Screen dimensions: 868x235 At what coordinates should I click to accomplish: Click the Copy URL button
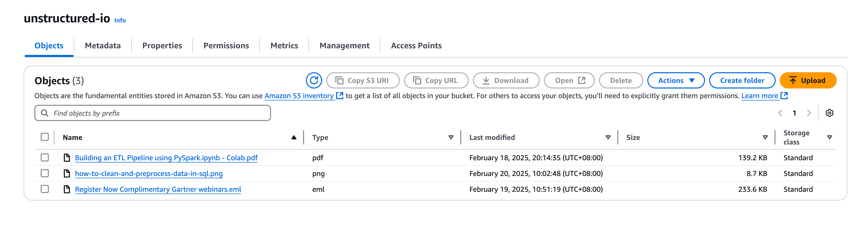point(436,80)
